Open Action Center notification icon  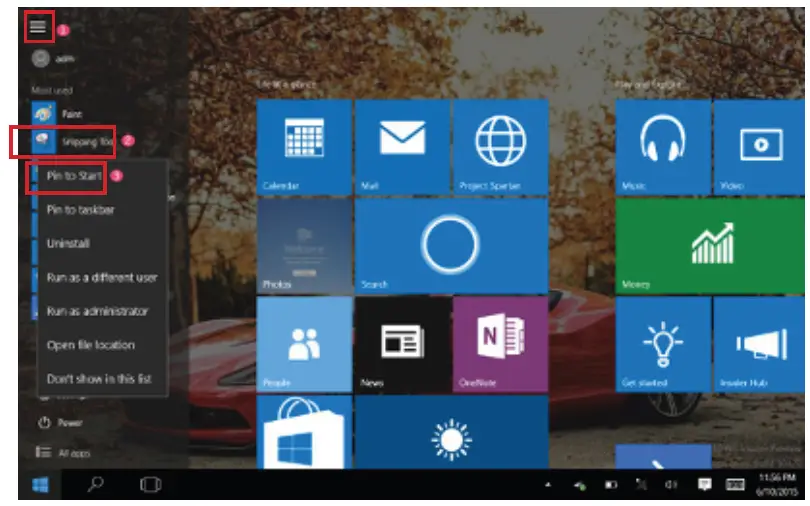(704, 484)
